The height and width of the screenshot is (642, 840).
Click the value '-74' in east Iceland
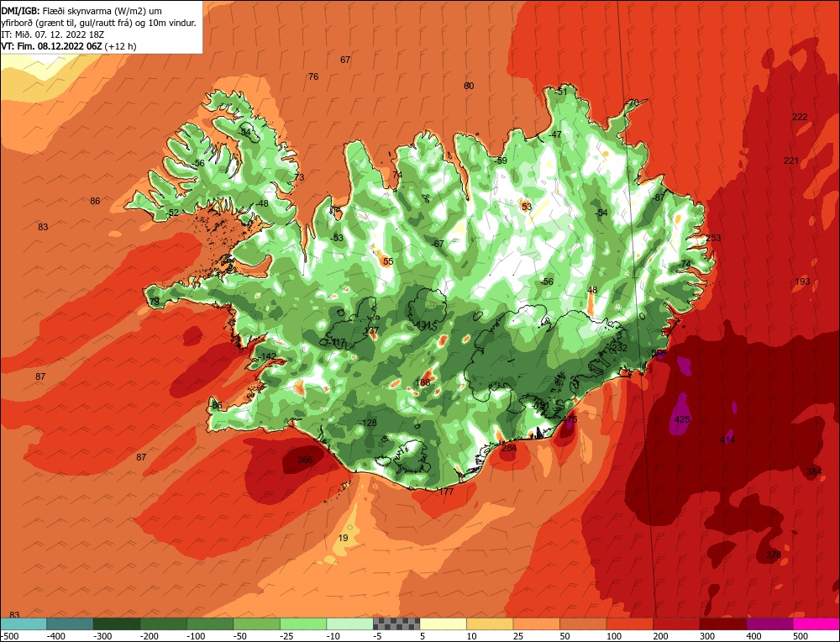coord(684,264)
